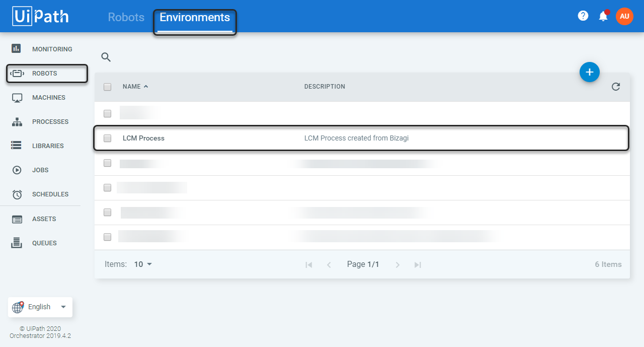The width and height of the screenshot is (644, 347).
Task: Open the AU user avatar menu
Action: 624,16
